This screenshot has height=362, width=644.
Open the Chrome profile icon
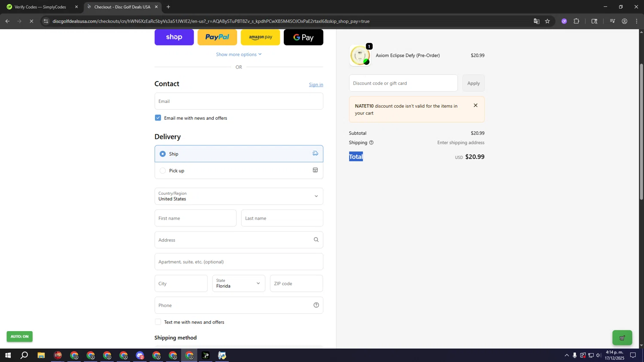coord(625,21)
